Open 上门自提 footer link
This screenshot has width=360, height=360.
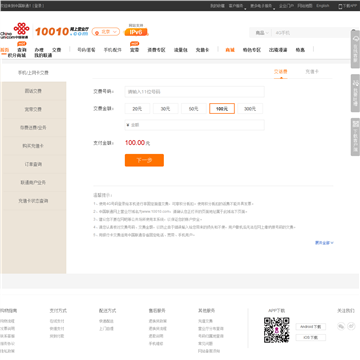(106, 329)
